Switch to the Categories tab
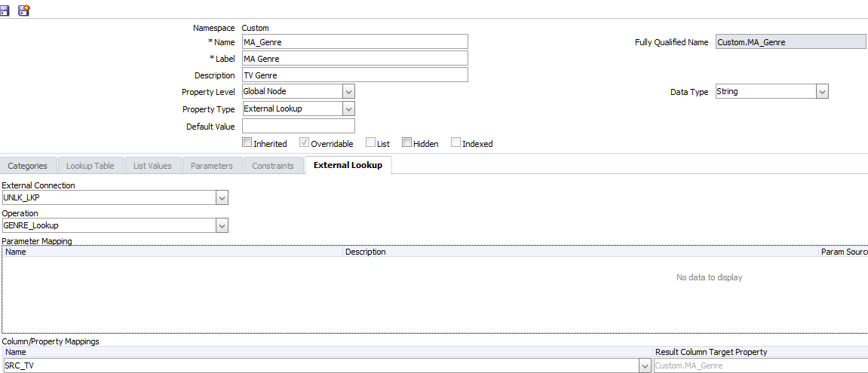This screenshot has height=373, width=868. [27, 166]
